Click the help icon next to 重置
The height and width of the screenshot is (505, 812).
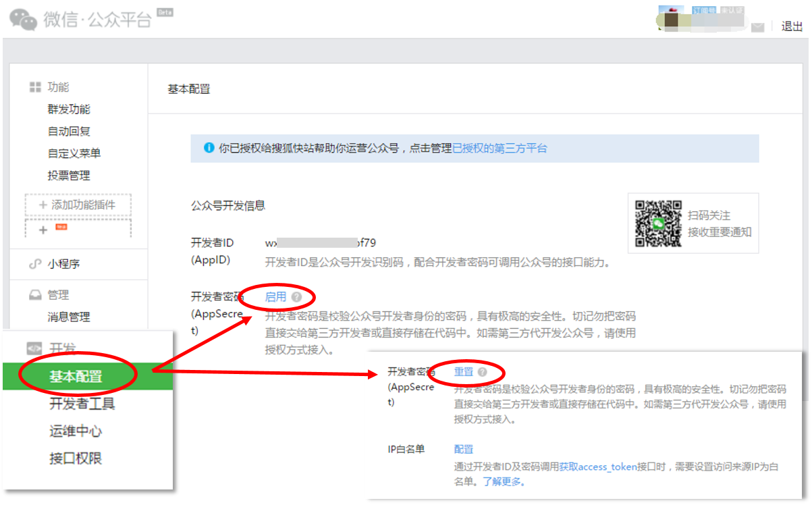tap(482, 372)
